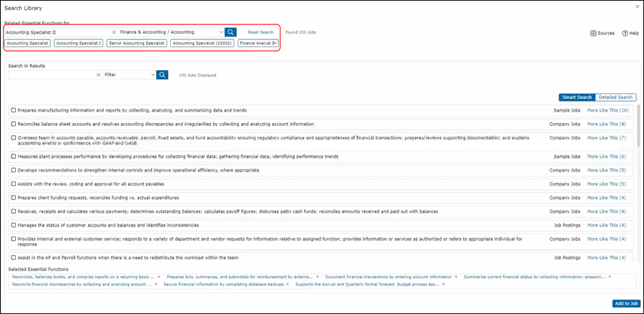Image resolution: width=644 pixels, height=314 pixels.
Task: Click the blue search icon beside Finance & Accounting dropdown
Action: coord(230,32)
